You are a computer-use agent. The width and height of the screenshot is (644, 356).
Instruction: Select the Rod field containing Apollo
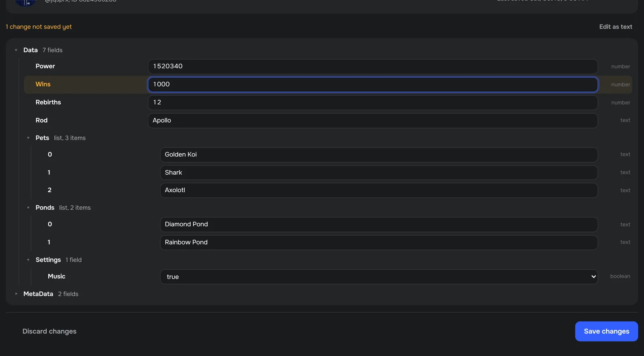tap(373, 120)
